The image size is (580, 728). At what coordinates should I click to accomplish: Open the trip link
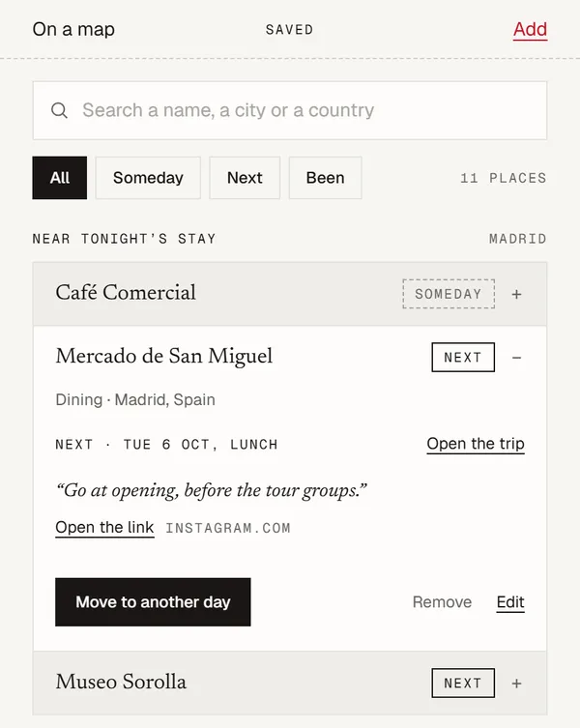point(476,444)
